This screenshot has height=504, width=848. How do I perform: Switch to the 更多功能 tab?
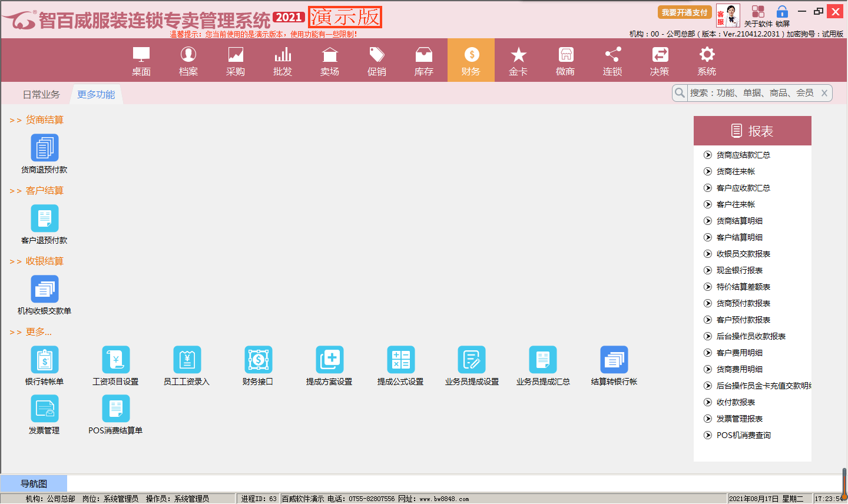point(96,94)
